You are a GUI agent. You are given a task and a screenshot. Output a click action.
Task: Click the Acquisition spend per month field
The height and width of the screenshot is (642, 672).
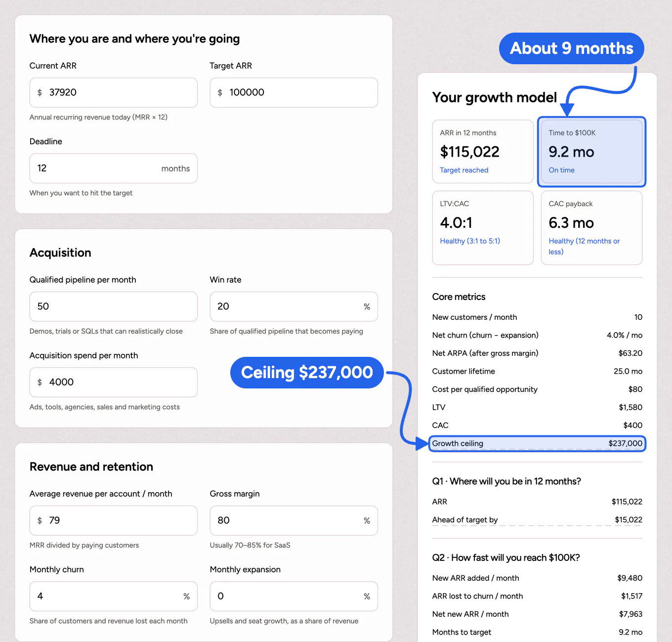[x=113, y=382]
